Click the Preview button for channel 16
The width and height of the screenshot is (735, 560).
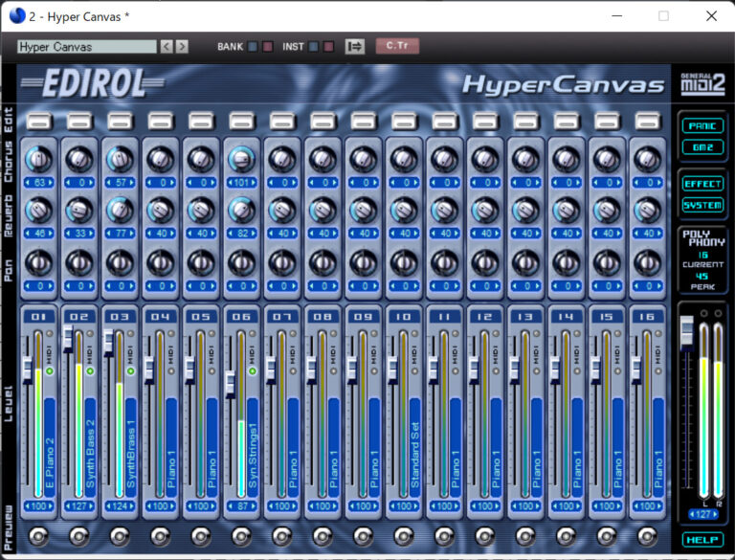tap(649, 536)
